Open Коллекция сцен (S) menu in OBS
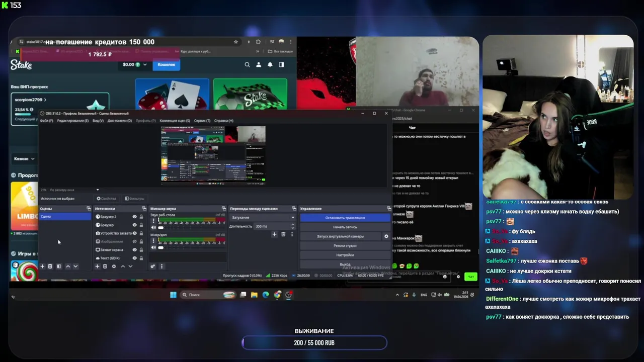Viewport: 644px width, 362px height. point(175,121)
